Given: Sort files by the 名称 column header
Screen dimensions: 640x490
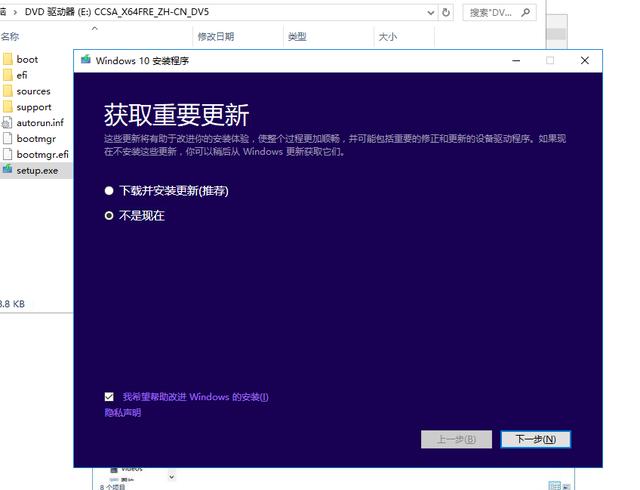Looking at the screenshot, I should [x=10, y=37].
